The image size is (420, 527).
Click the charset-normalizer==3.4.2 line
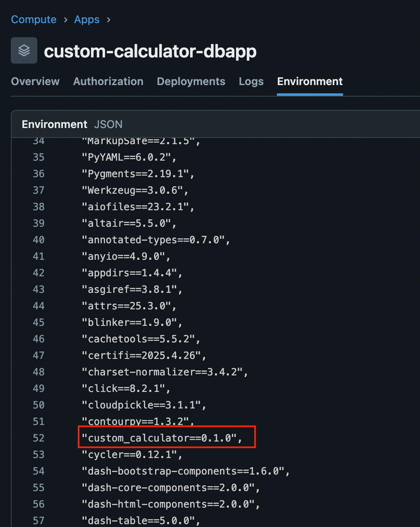click(165, 372)
